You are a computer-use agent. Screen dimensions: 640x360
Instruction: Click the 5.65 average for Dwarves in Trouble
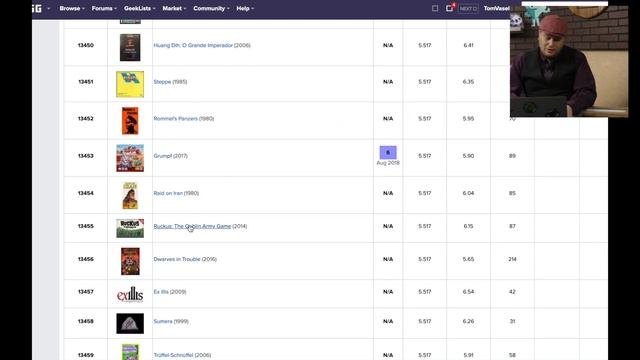pos(468,259)
